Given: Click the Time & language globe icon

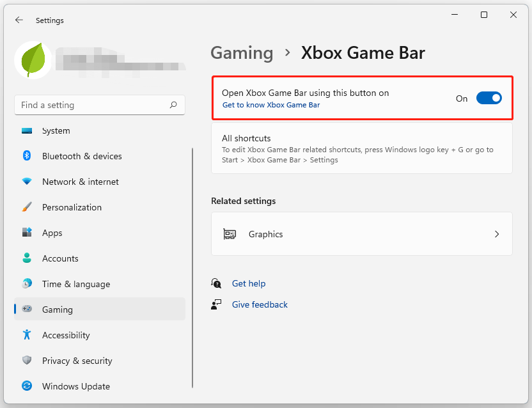Looking at the screenshot, I should 27,284.
